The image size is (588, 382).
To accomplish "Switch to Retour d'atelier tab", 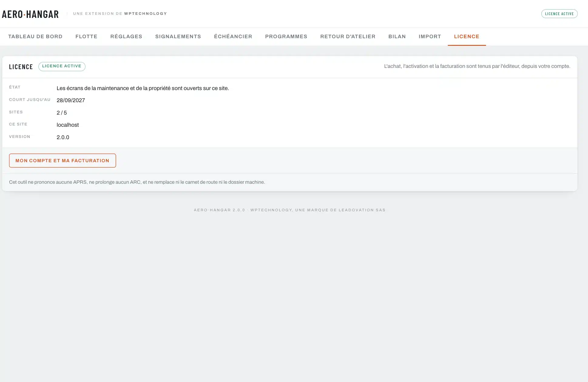I will point(348,37).
